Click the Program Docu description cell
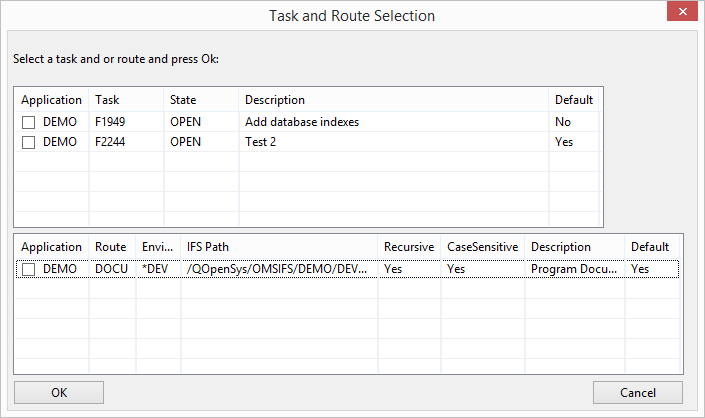The height and width of the screenshot is (418, 705). [574, 269]
